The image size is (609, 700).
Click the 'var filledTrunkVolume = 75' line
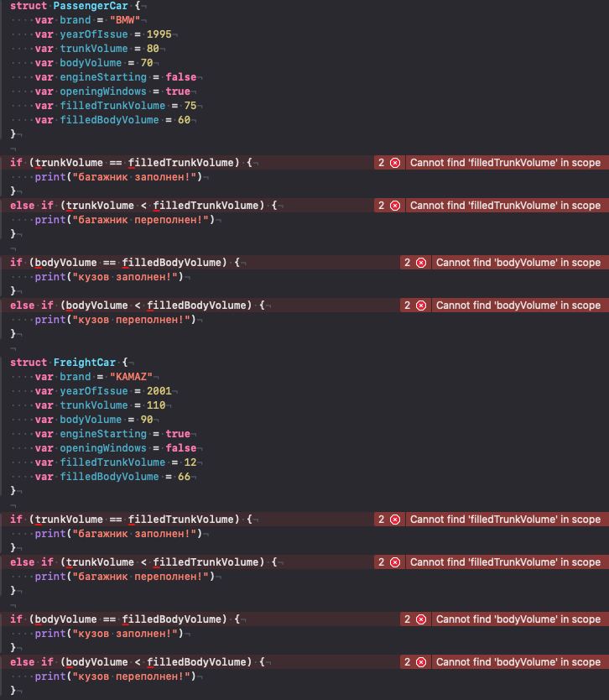tap(116, 106)
